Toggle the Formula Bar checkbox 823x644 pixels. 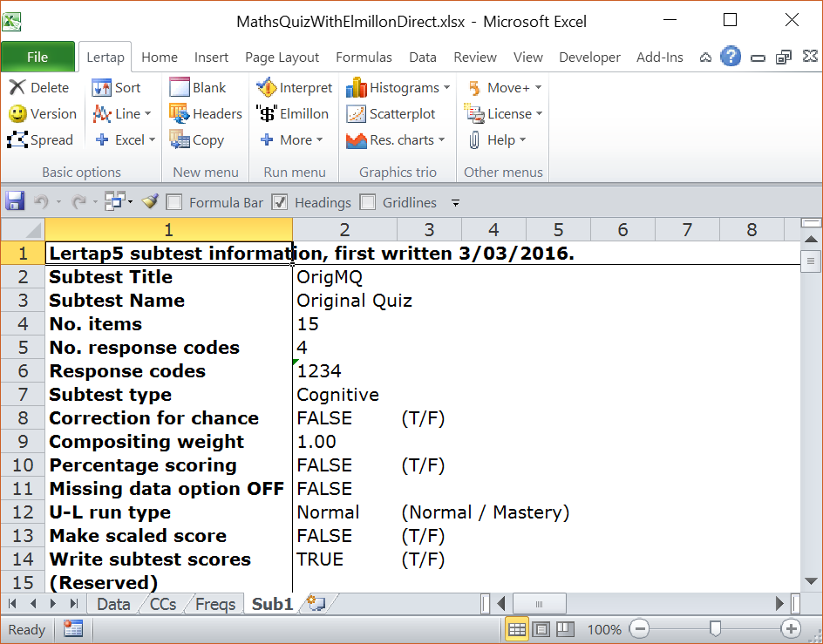[173, 202]
